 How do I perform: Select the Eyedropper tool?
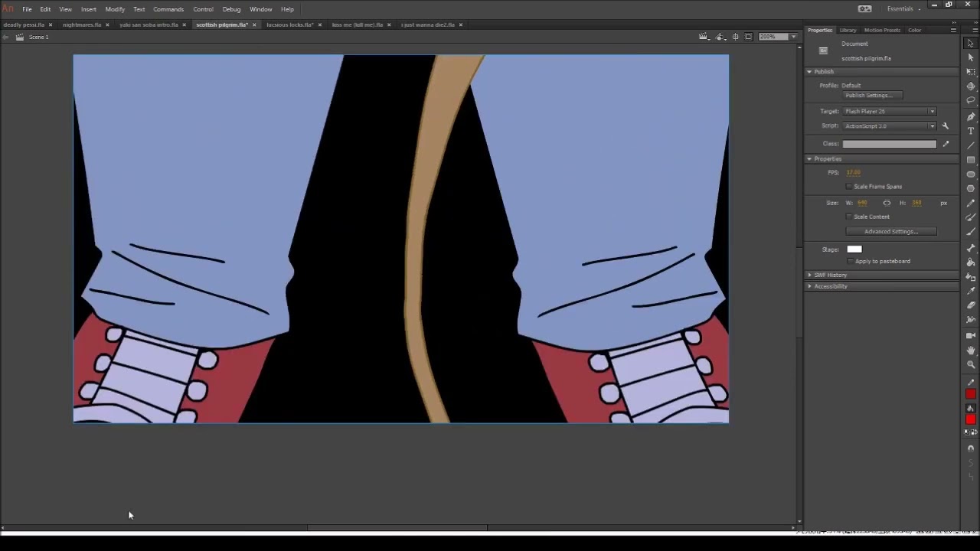pos(971,291)
